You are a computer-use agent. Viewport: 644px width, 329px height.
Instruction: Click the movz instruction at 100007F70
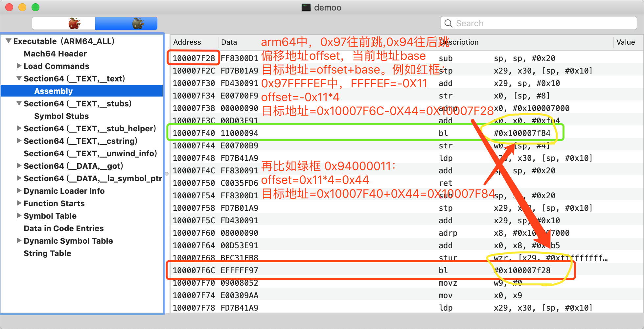click(x=448, y=283)
